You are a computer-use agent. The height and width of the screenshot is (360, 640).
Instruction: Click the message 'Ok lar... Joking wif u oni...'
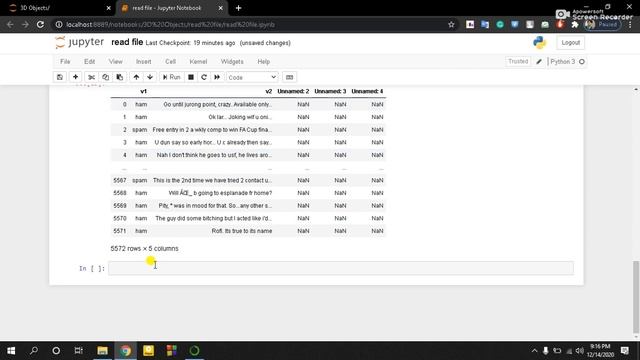tap(240, 117)
